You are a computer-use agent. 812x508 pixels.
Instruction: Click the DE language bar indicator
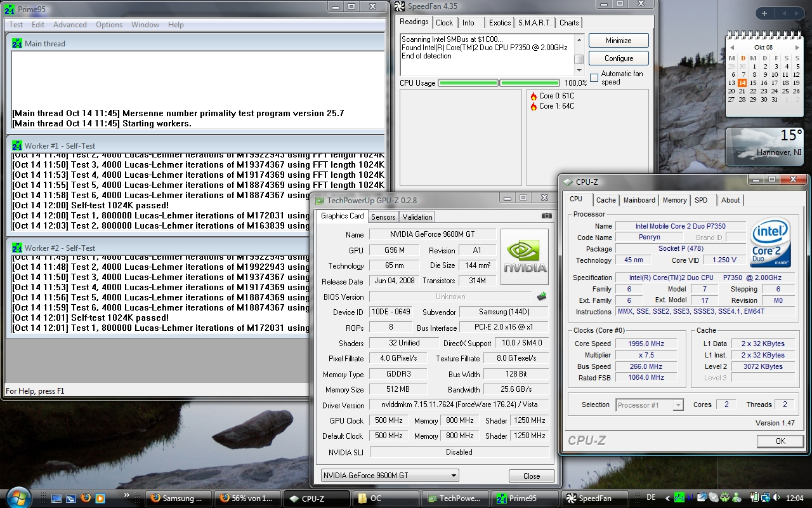651,497
